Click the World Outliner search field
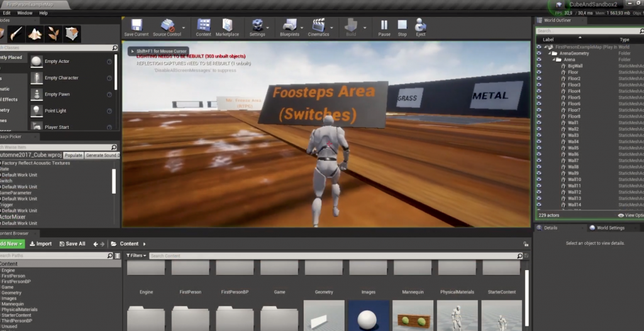The width and height of the screenshot is (644, 331). coord(588,31)
